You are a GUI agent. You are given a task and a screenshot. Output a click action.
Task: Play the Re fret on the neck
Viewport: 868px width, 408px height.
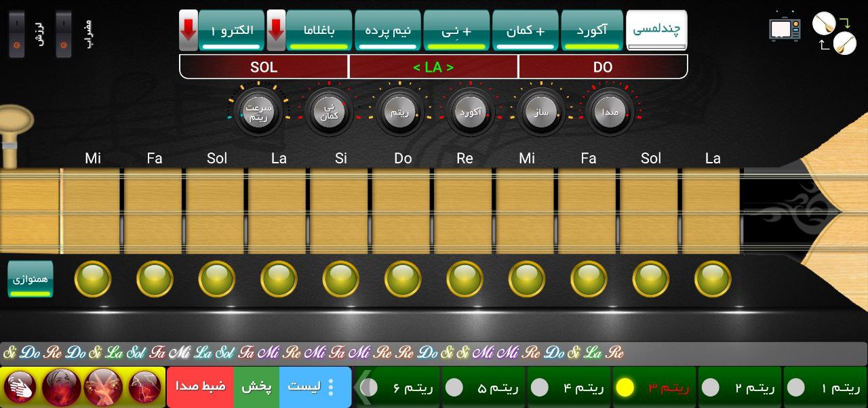pyautogui.click(x=465, y=211)
